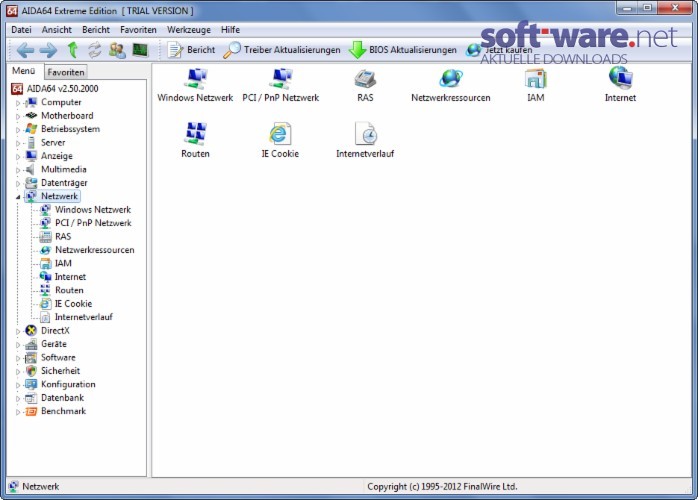The image size is (698, 500).
Task: Open the Datei menu
Action: click(21, 30)
